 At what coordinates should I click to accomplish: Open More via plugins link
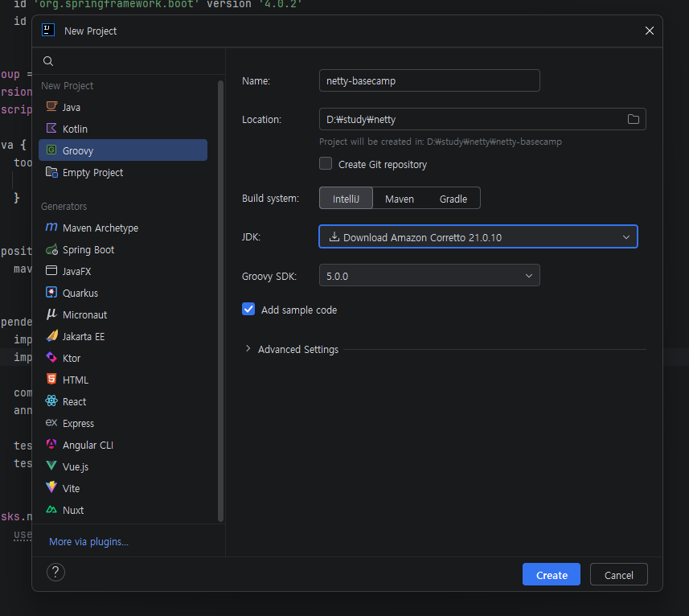coord(88,541)
